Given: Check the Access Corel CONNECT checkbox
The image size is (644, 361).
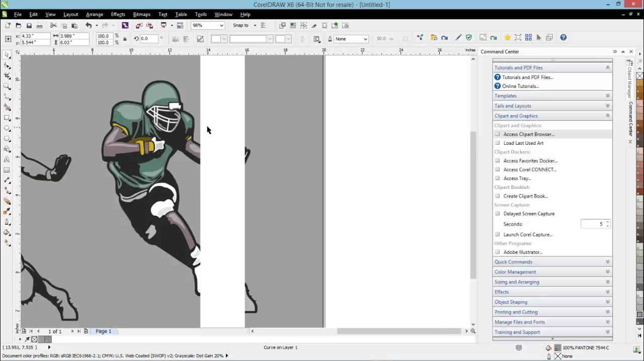Looking at the screenshot, I should coord(498,169).
